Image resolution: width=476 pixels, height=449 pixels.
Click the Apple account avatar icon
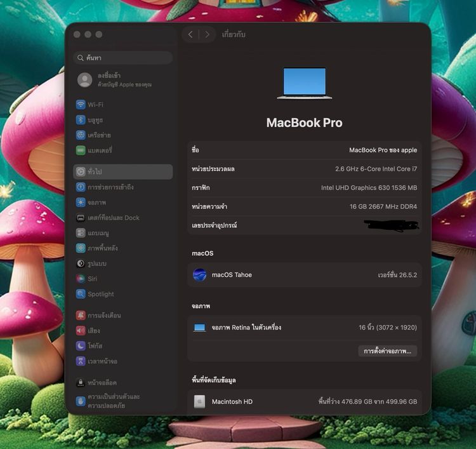click(84, 80)
